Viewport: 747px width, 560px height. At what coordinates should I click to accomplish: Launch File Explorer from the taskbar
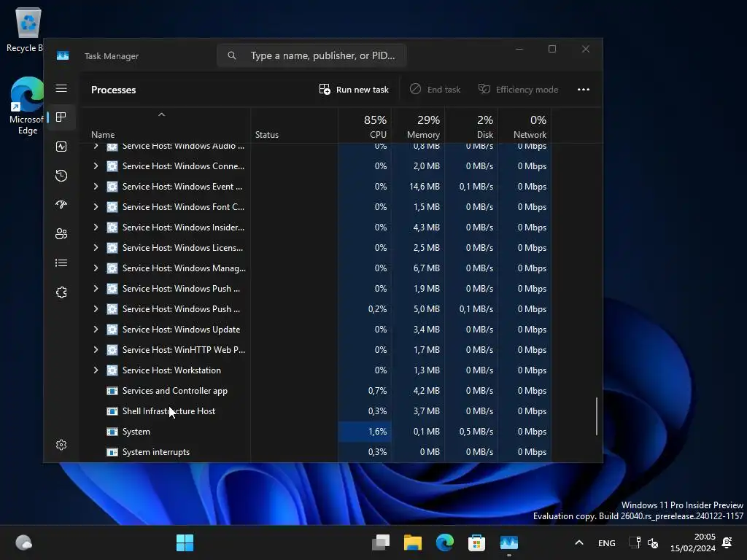413,542
